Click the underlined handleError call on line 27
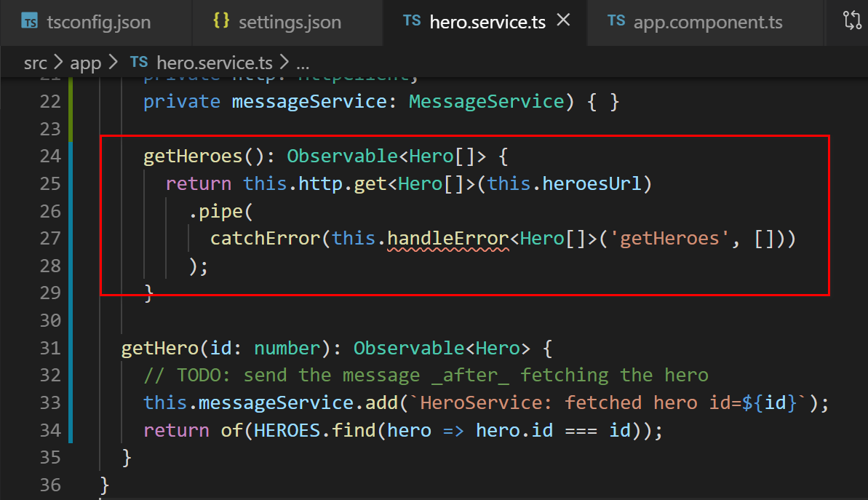The height and width of the screenshot is (500, 868). tap(448, 238)
